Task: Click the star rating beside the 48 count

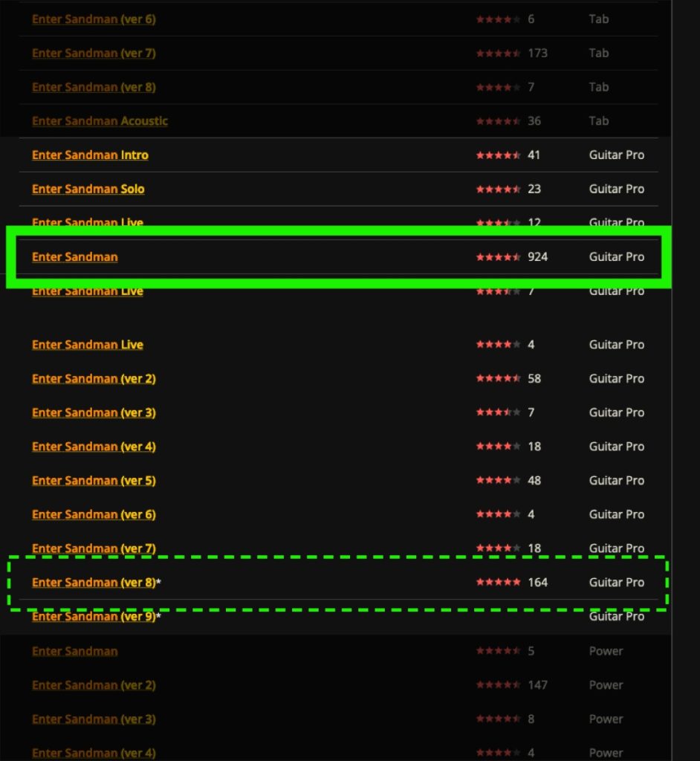Action: [x=498, y=481]
